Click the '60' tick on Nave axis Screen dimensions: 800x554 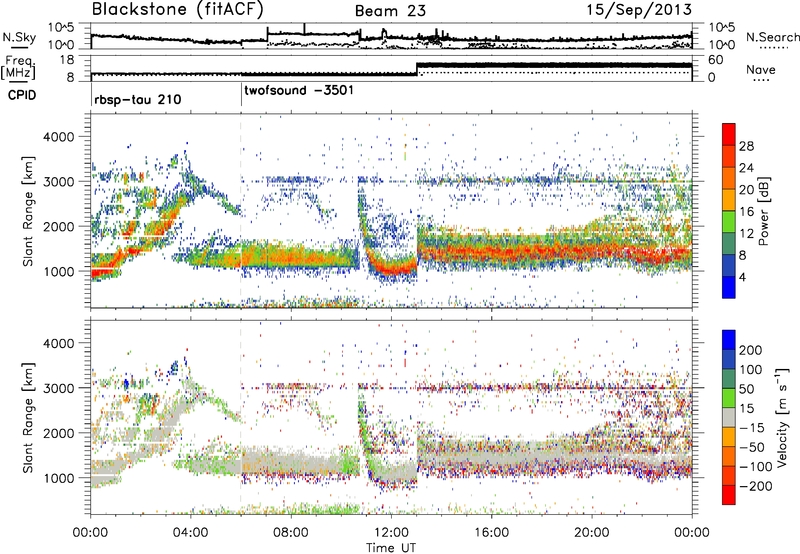point(715,60)
